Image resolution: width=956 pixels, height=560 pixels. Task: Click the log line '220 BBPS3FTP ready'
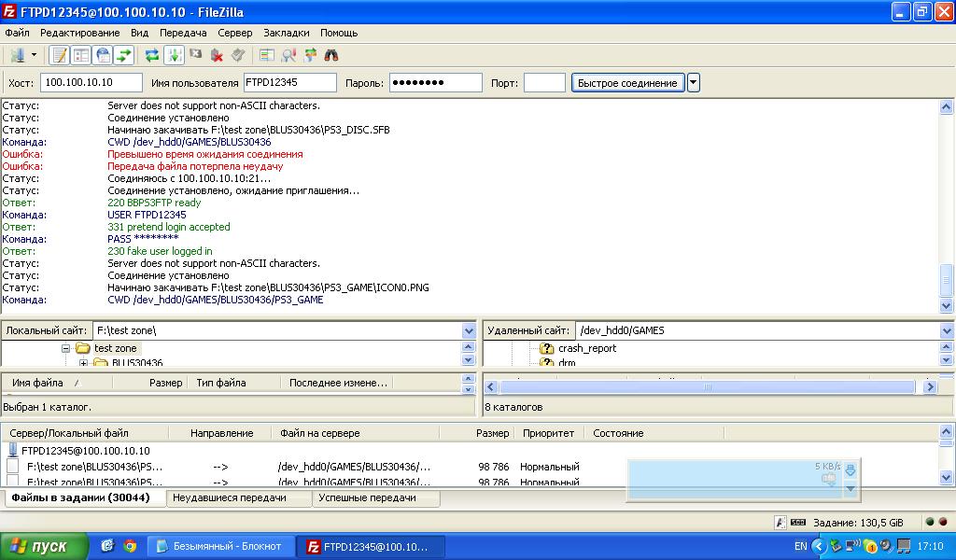(x=154, y=203)
